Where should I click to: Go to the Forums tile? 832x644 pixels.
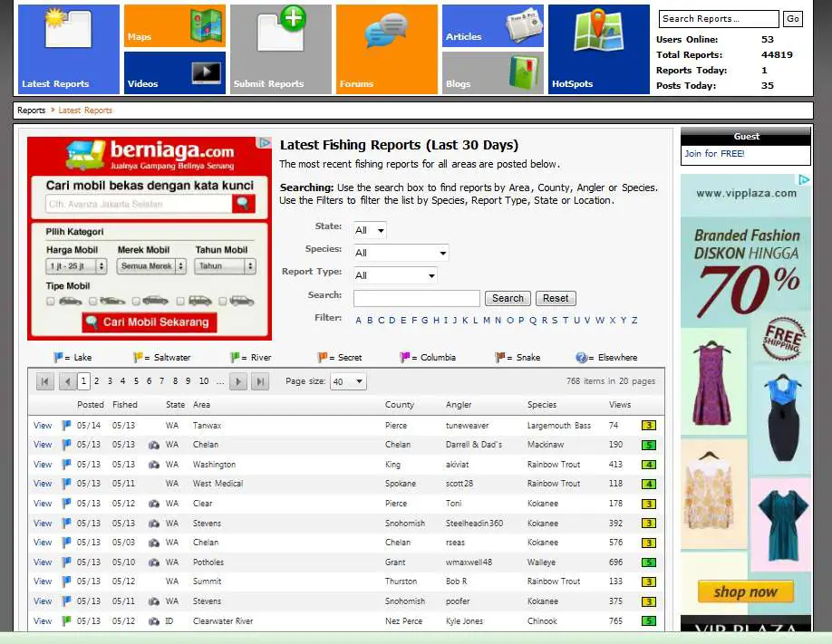pyautogui.click(x=386, y=49)
